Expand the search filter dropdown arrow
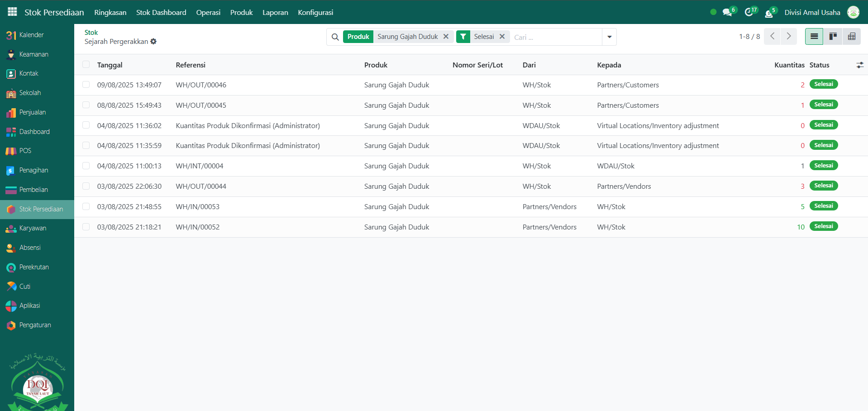Screen dimensions: 868x411 tap(609, 37)
